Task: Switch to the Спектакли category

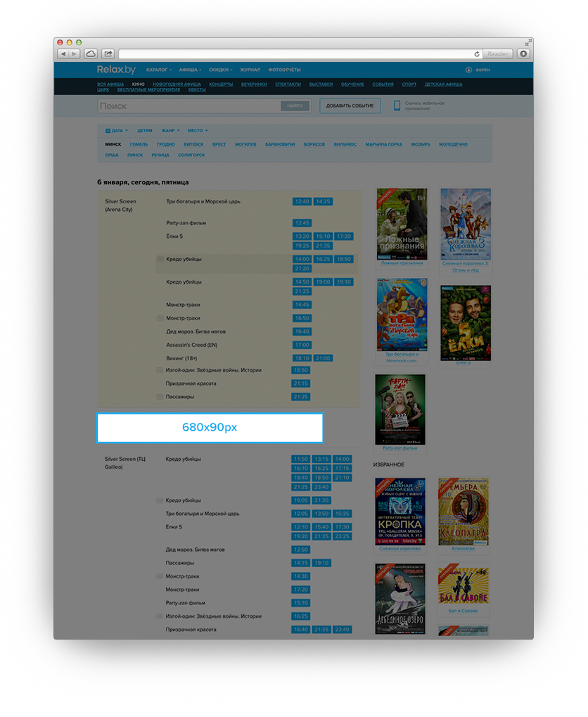Action: coord(288,84)
